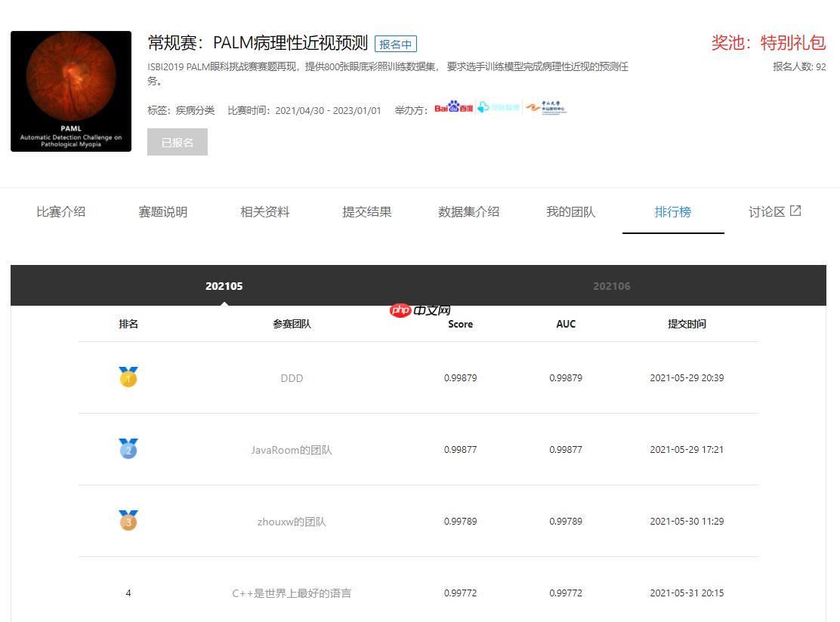Click the Baidu sponsor logo
840x622 pixels.
[x=454, y=106]
